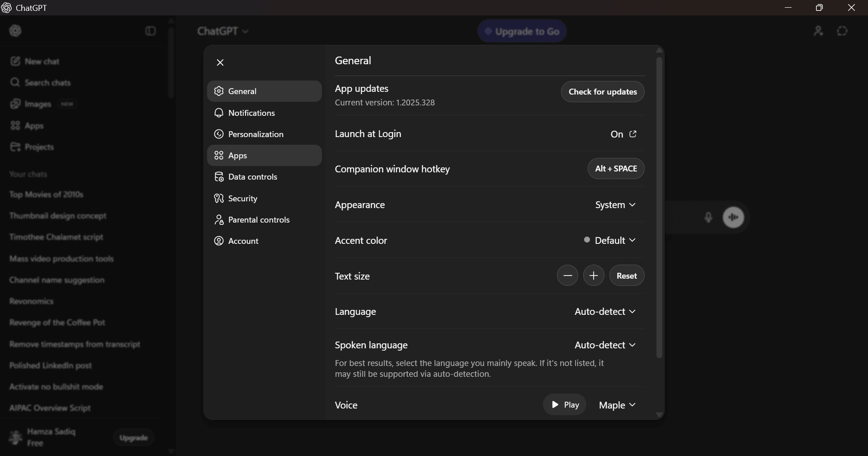Open the Personalization settings tab

pyautogui.click(x=256, y=134)
